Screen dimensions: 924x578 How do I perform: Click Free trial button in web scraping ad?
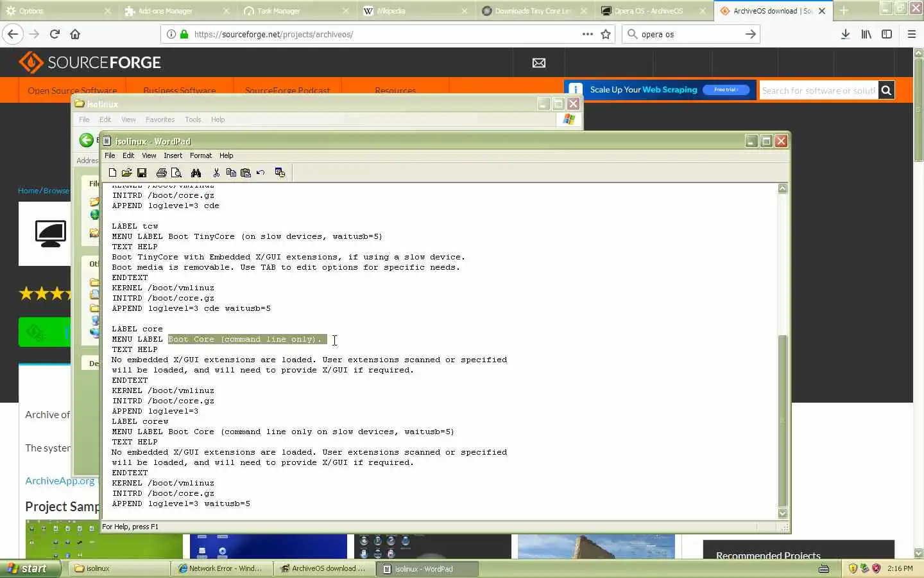pos(726,90)
